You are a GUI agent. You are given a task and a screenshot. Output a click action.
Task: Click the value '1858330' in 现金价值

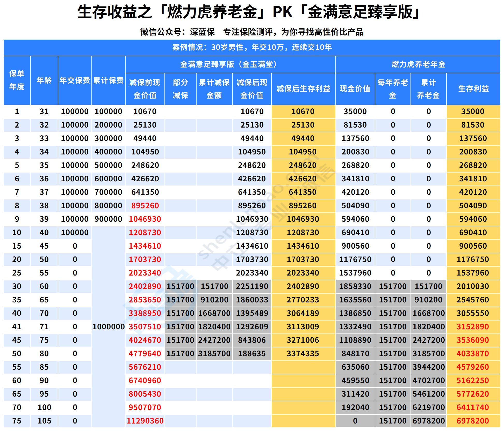[x=355, y=286]
